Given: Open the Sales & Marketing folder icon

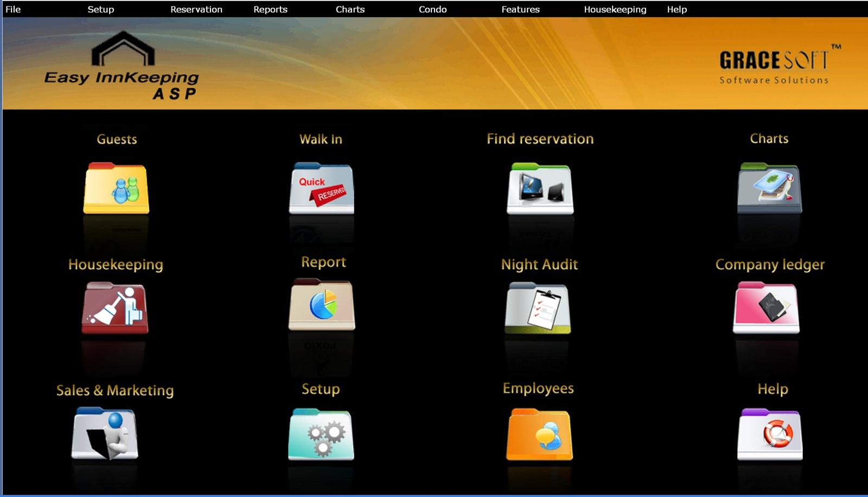Looking at the screenshot, I should (105, 434).
